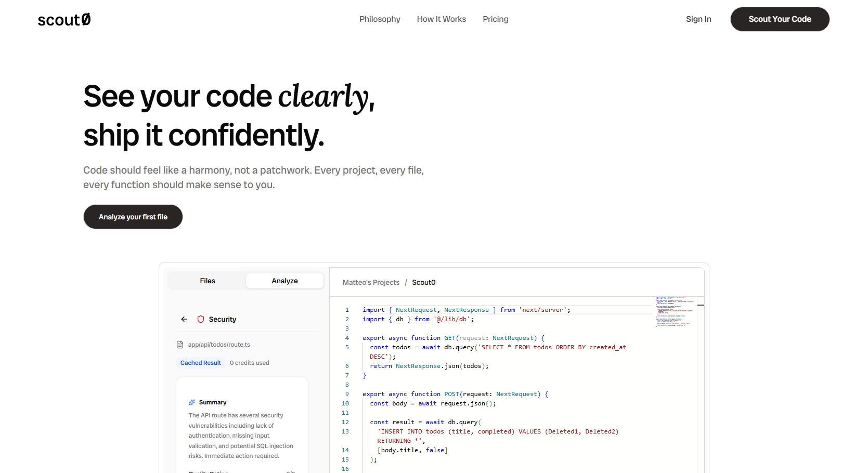Image resolution: width=868 pixels, height=473 pixels.
Task: Click the 'export async function GET' code line
Action: pyautogui.click(x=454, y=338)
